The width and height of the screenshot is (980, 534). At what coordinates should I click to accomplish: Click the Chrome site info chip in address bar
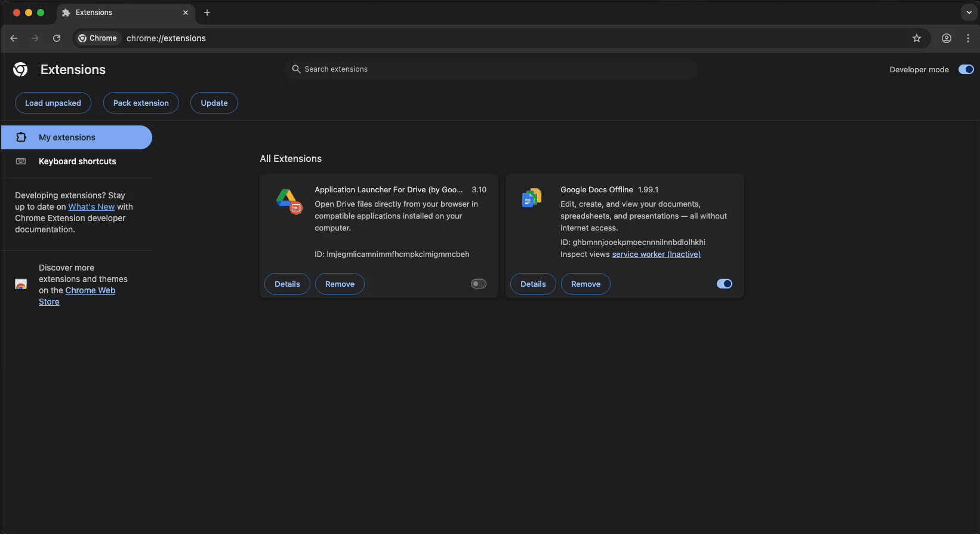click(98, 38)
